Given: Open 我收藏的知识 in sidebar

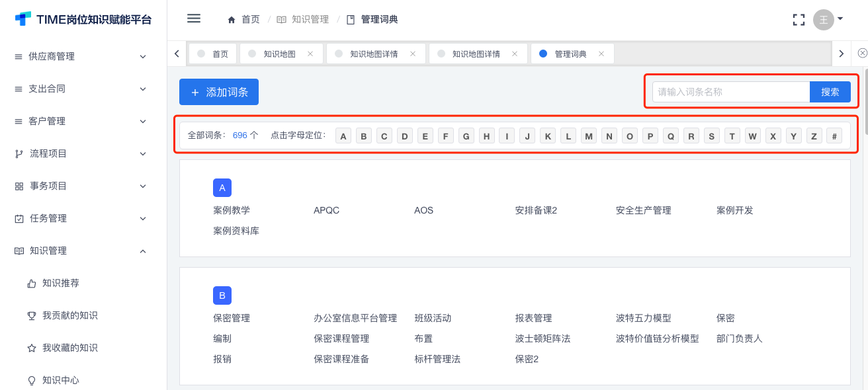Looking at the screenshot, I should (x=70, y=348).
